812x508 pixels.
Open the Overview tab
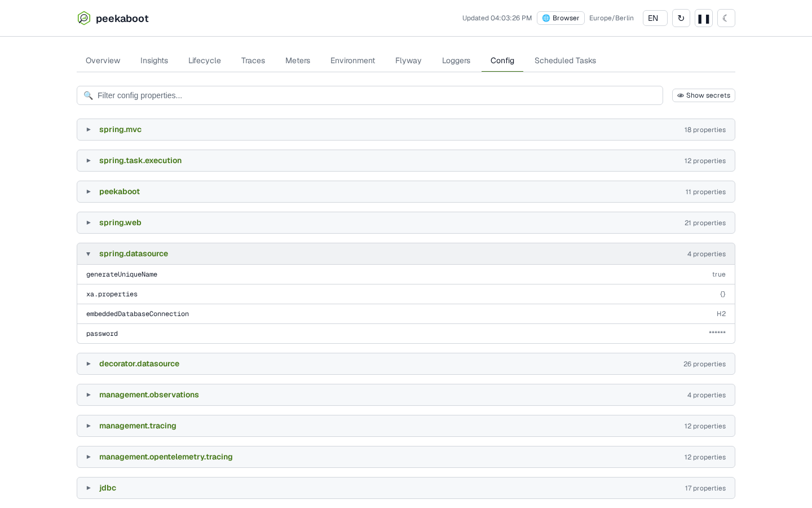coord(103,60)
